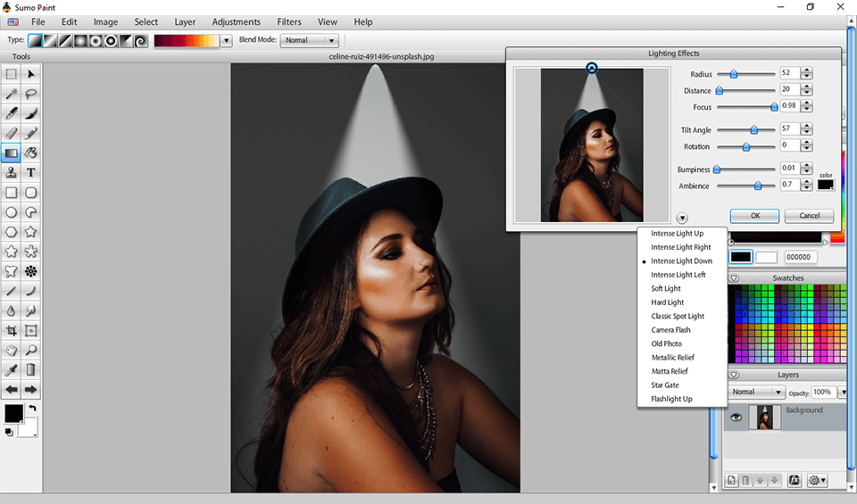Collapse the Layers panel
The height and width of the screenshot is (504, 857).
click(734, 376)
